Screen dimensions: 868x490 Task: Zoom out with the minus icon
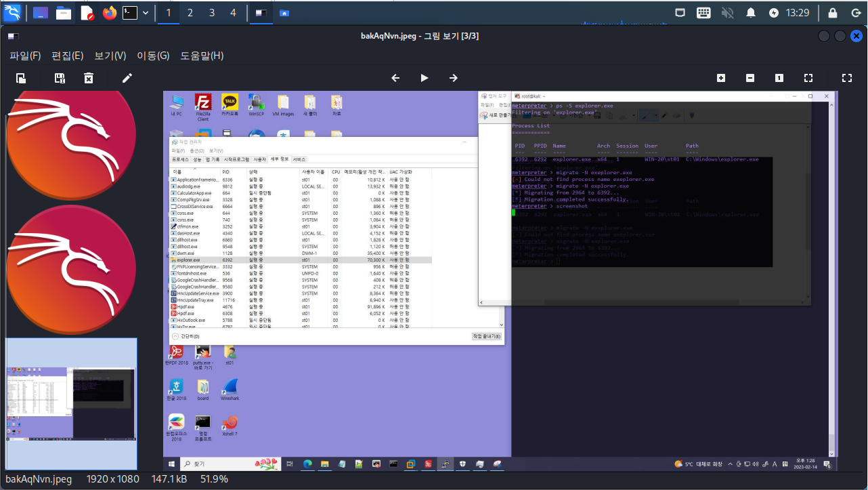750,78
